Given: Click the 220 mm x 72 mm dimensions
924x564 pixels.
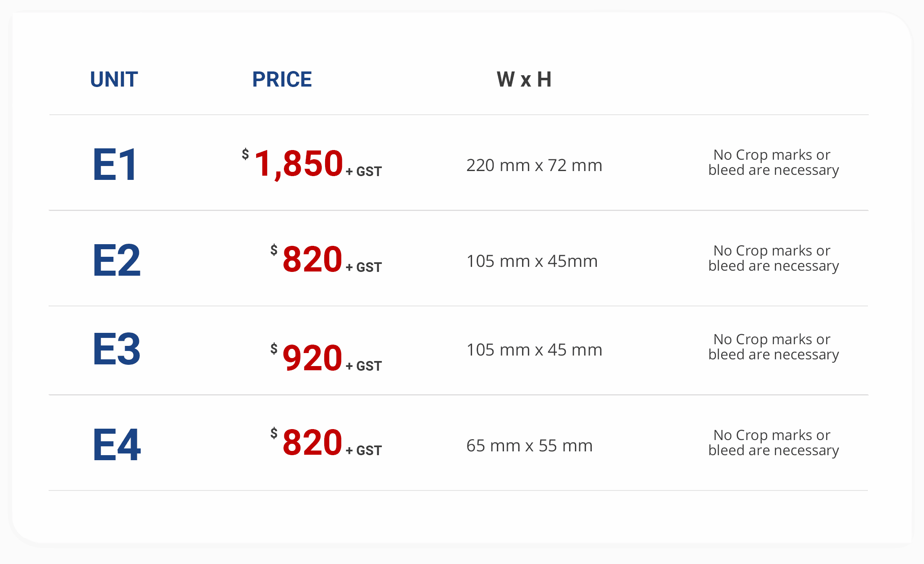Looking at the screenshot, I should (534, 165).
